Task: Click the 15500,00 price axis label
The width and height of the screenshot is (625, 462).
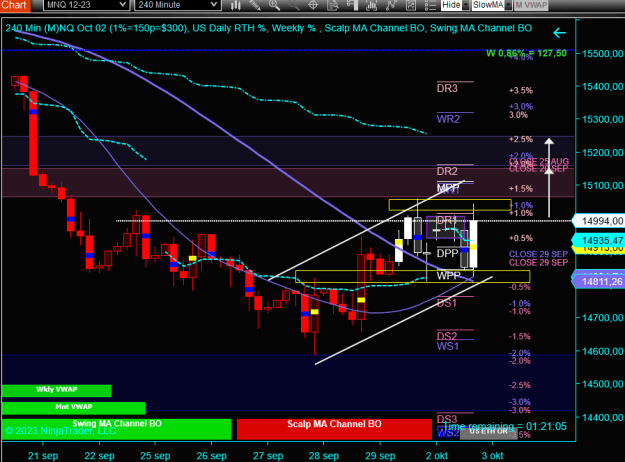Action: click(x=602, y=53)
